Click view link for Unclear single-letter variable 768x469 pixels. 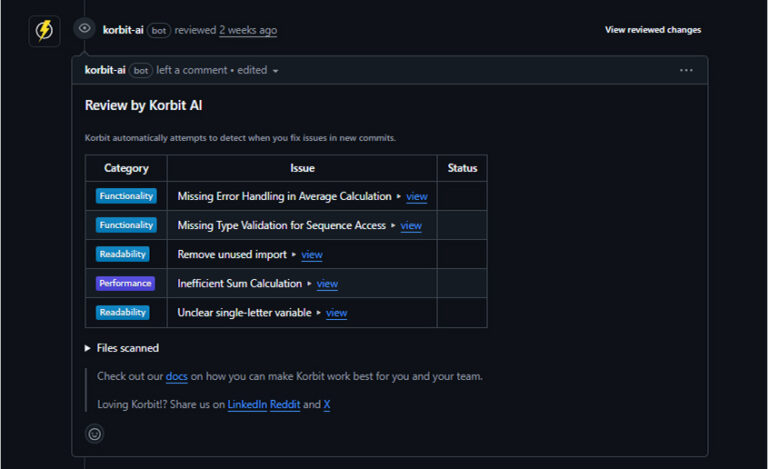337,313
